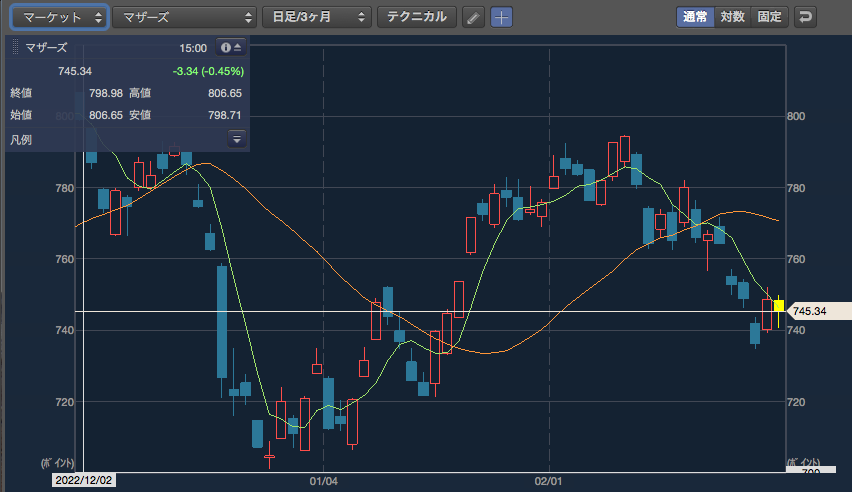Click the マザーズ title in info panel
The image size is (852, 492).
point(46,48)
